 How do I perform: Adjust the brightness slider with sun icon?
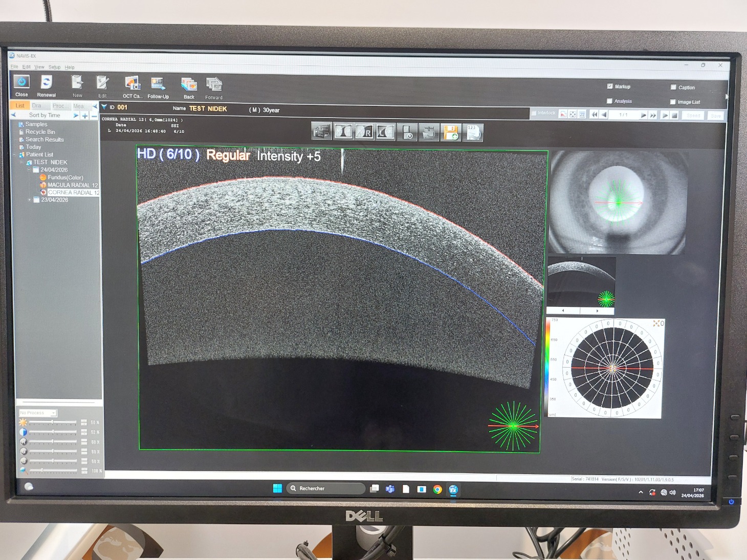tap(52, 422)
